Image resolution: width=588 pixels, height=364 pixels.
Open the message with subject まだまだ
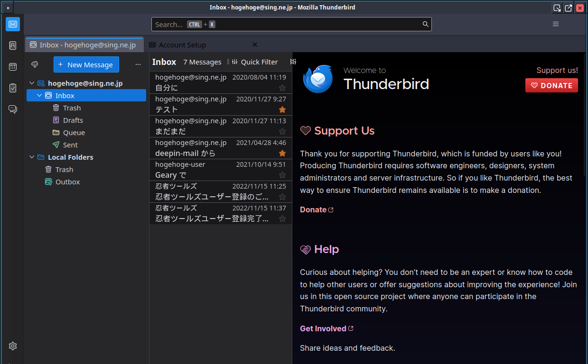pos(221,126)
